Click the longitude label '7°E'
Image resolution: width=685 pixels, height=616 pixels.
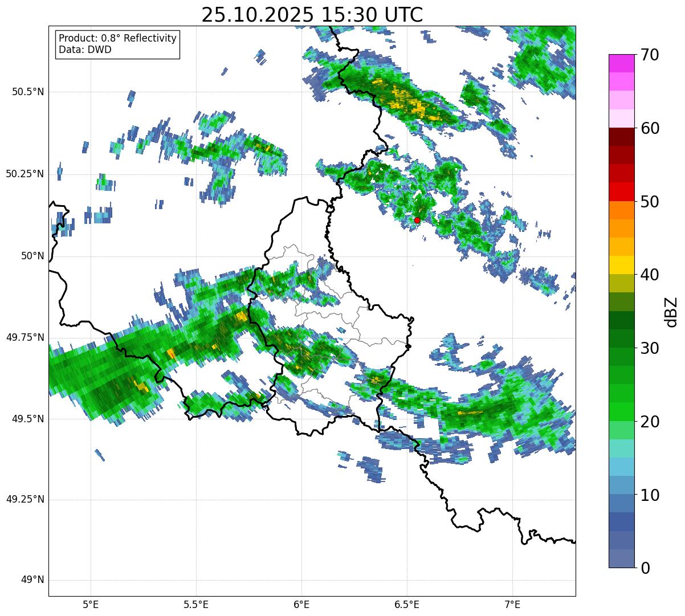[512, 604]
